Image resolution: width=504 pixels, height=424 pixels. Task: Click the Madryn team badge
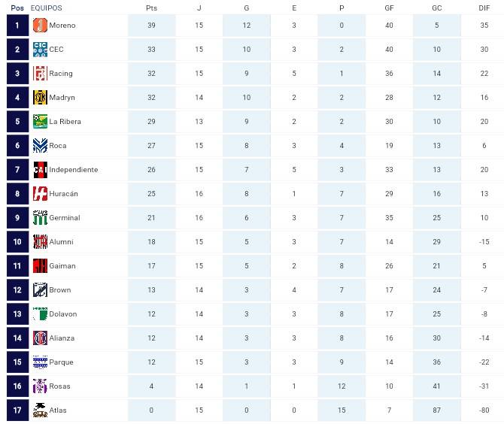click(40, 98)
